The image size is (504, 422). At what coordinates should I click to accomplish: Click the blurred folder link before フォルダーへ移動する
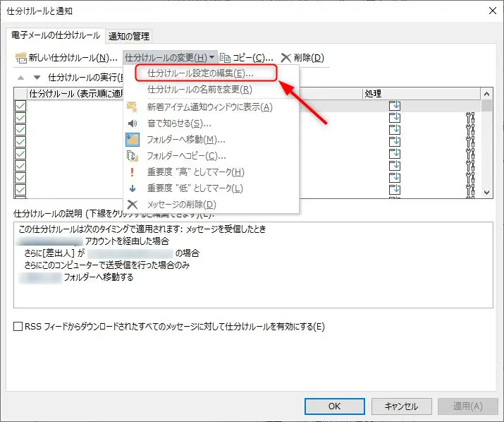[40, 277]
